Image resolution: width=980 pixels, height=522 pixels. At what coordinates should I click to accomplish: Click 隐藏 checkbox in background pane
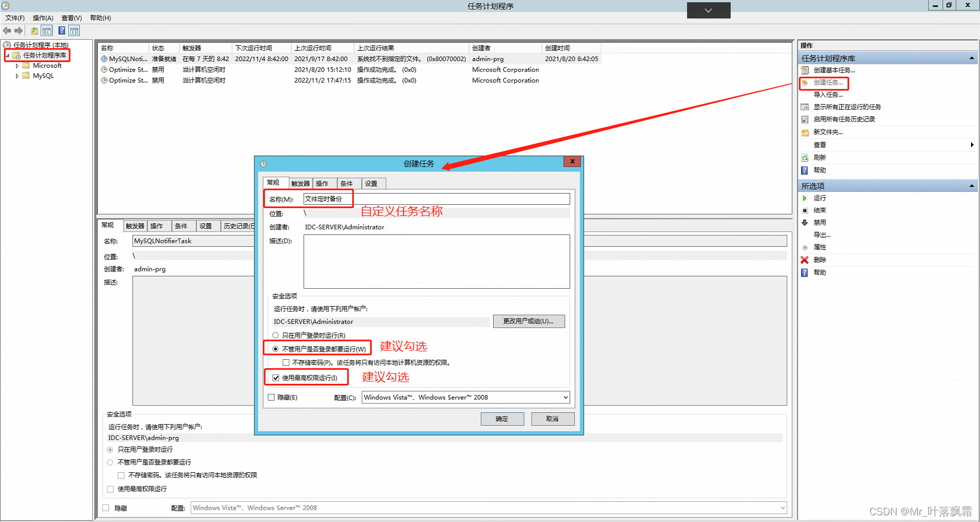[106, 508]
